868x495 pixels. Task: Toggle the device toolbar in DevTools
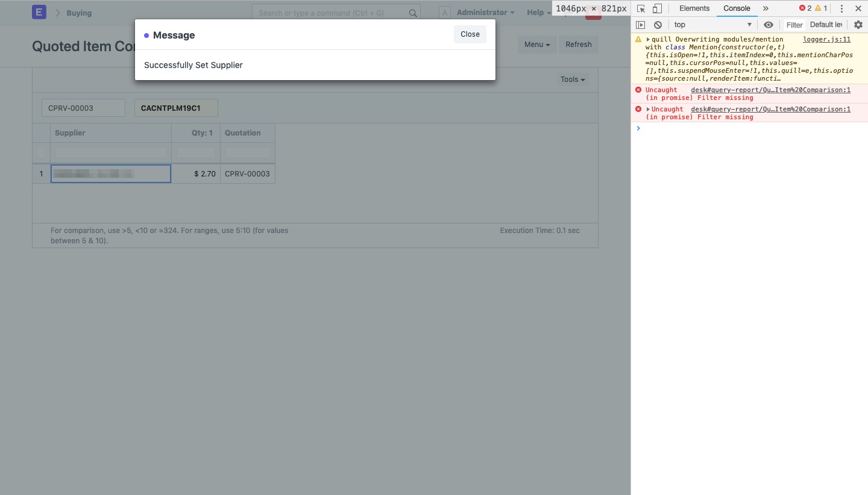(657, 8)
